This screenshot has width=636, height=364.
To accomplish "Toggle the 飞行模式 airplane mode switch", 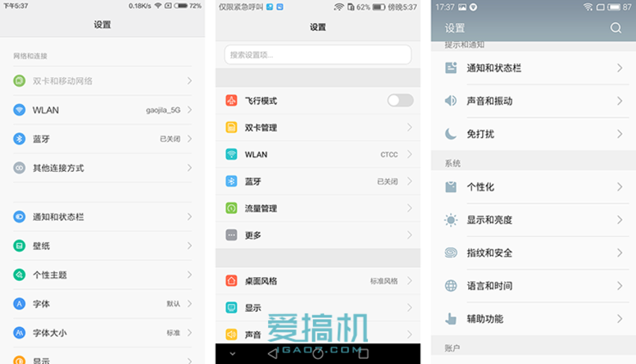I will pos(400,100).
